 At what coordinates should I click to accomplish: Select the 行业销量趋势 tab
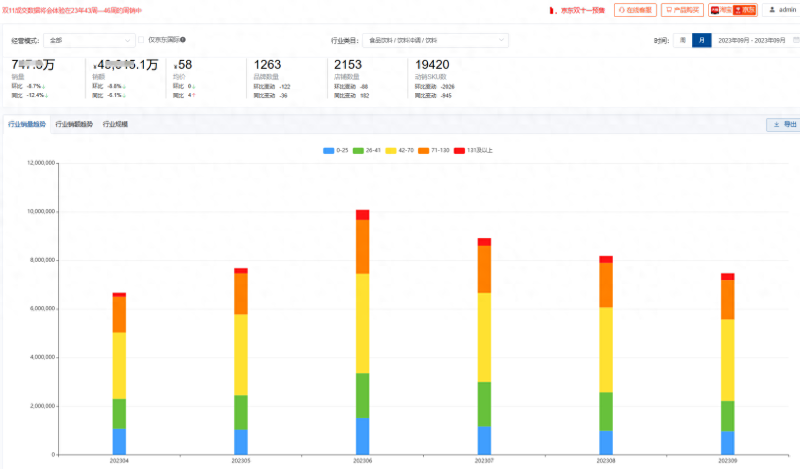click(26, 125)
